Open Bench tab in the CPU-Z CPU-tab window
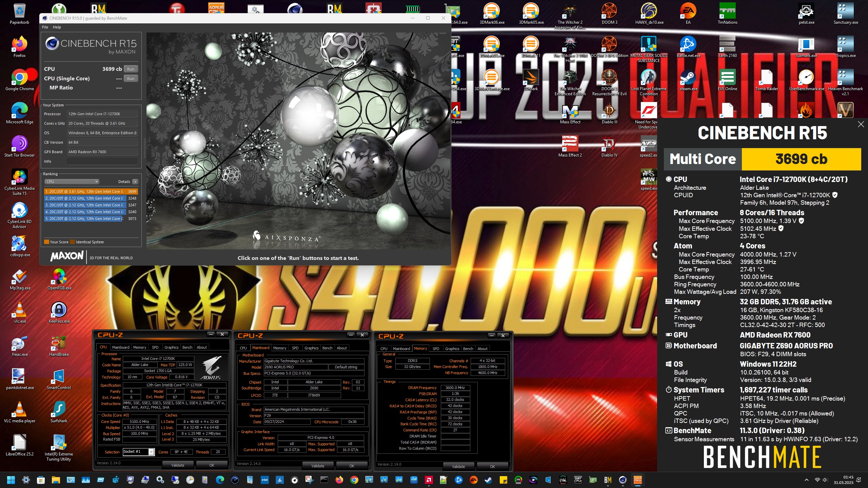Image resolution: width=868 pixels, height=488 pixels. (187, 347)
